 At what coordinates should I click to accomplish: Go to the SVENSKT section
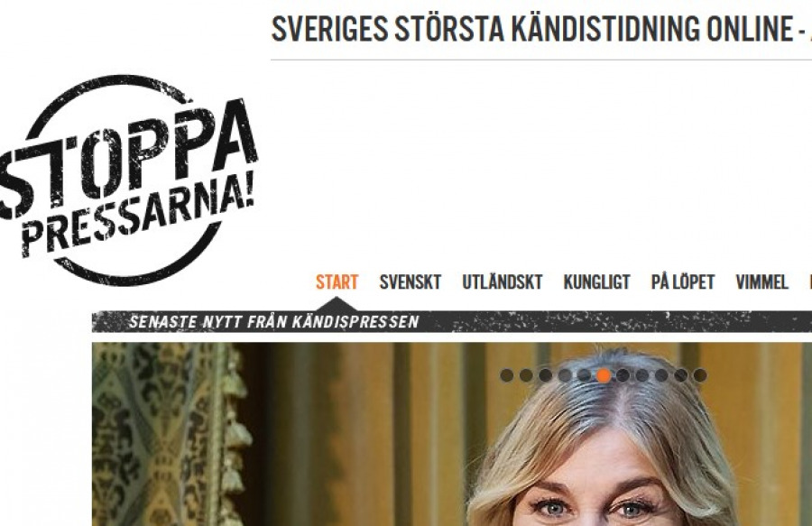(411, 282)
